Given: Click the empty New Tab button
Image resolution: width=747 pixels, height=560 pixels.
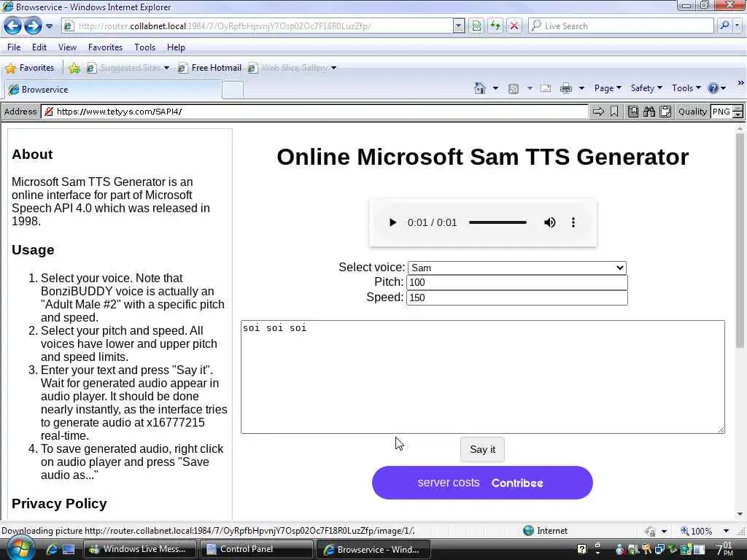Looking at the screenshot, I should 233,90.
